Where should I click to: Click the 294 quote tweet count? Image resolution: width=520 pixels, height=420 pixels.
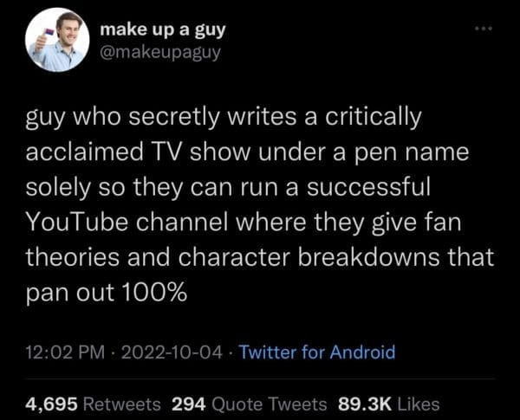[187, 403]
